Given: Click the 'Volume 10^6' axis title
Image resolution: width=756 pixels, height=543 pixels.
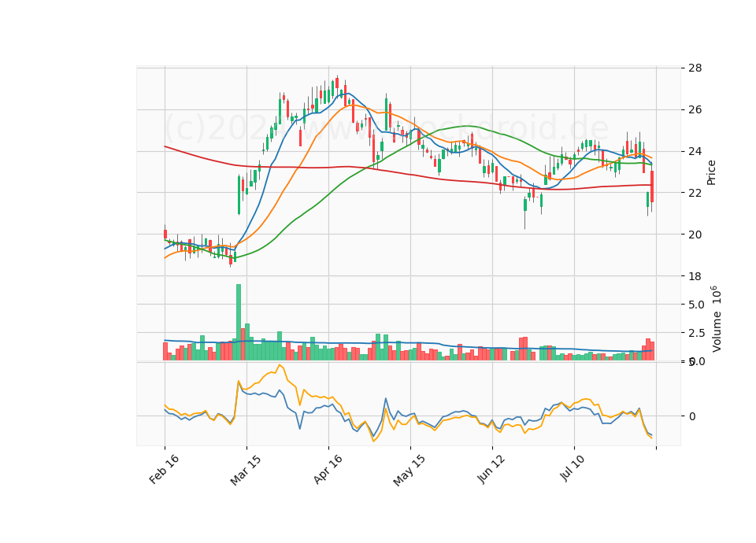Looking at the screenshot, I should 716,319.
